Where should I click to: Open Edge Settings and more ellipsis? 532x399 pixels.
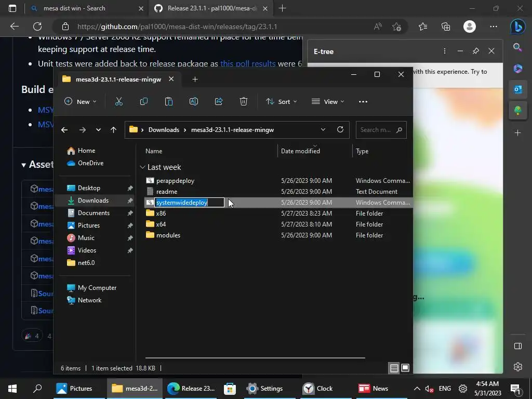point(494,26)
